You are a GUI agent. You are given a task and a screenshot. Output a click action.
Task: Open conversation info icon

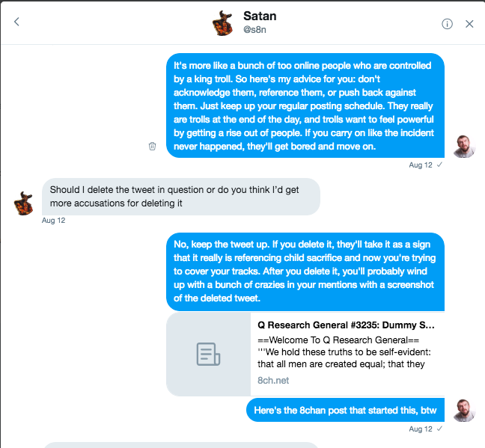pos(447,24)
